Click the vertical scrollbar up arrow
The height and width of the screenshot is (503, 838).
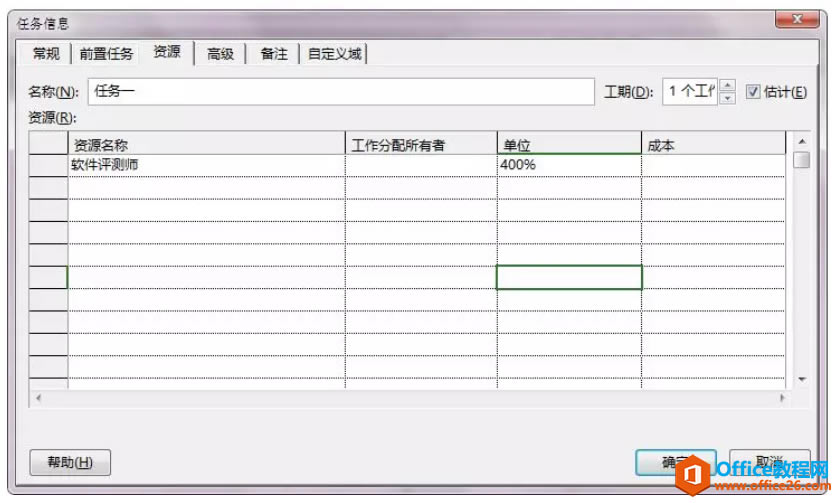[x=802, y=142]
